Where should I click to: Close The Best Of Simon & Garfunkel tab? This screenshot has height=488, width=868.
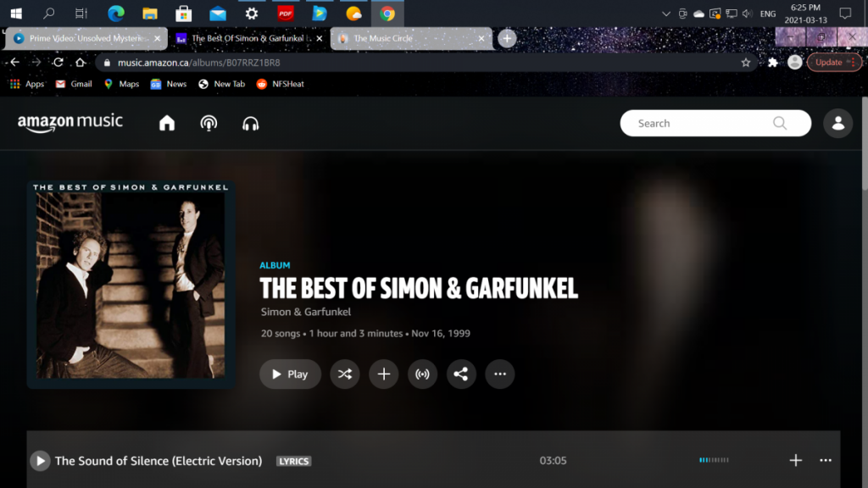click(x=320, y=38)
